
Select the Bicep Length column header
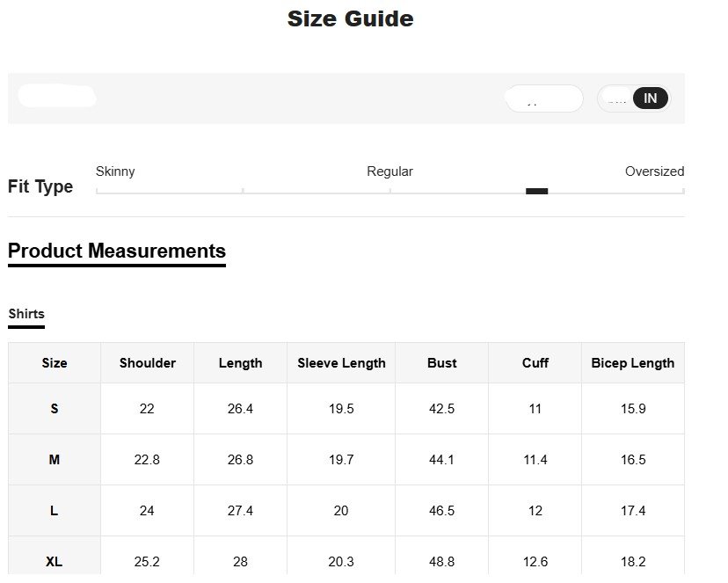pos(632,363)
